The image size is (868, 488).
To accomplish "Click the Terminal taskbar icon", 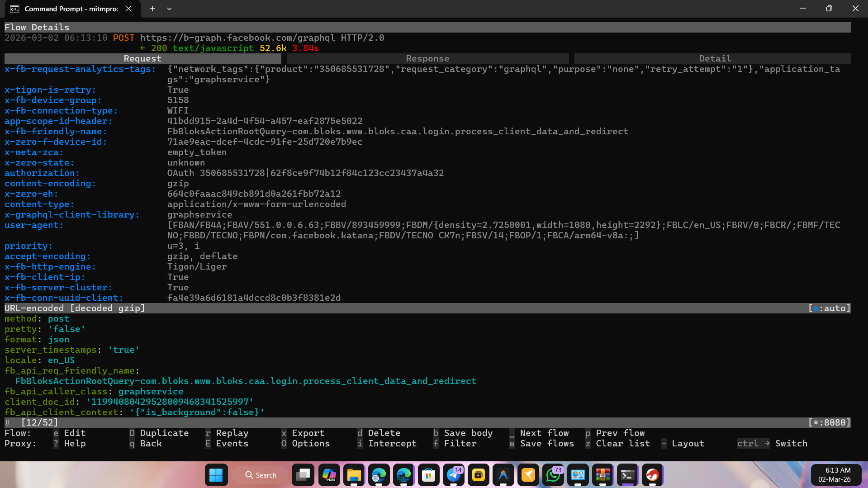I will coord(627,475).
